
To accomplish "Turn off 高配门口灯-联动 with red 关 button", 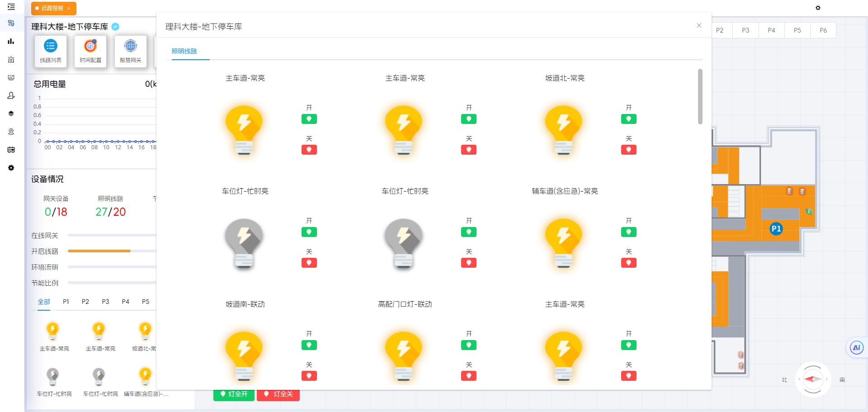I will 469,376.
